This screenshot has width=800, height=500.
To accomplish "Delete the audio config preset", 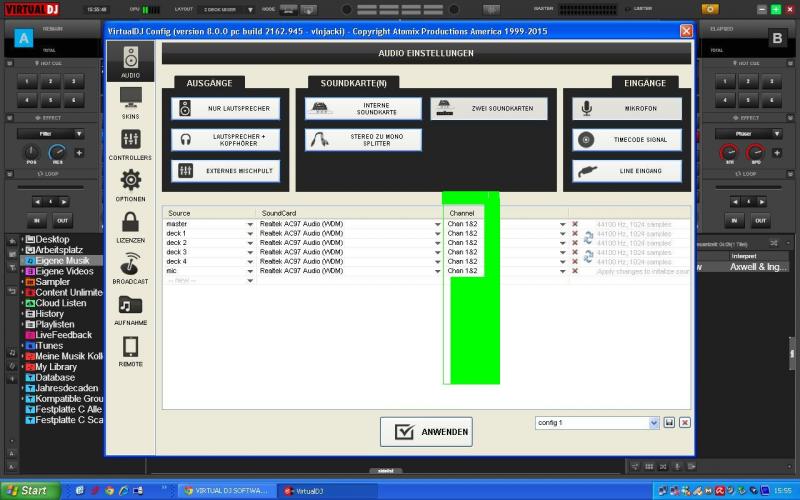I will (x=685, y=422).
